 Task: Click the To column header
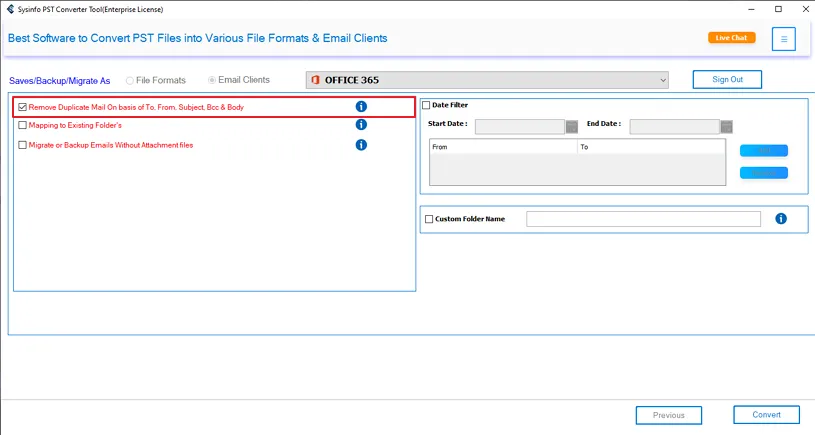coord(651,147)
